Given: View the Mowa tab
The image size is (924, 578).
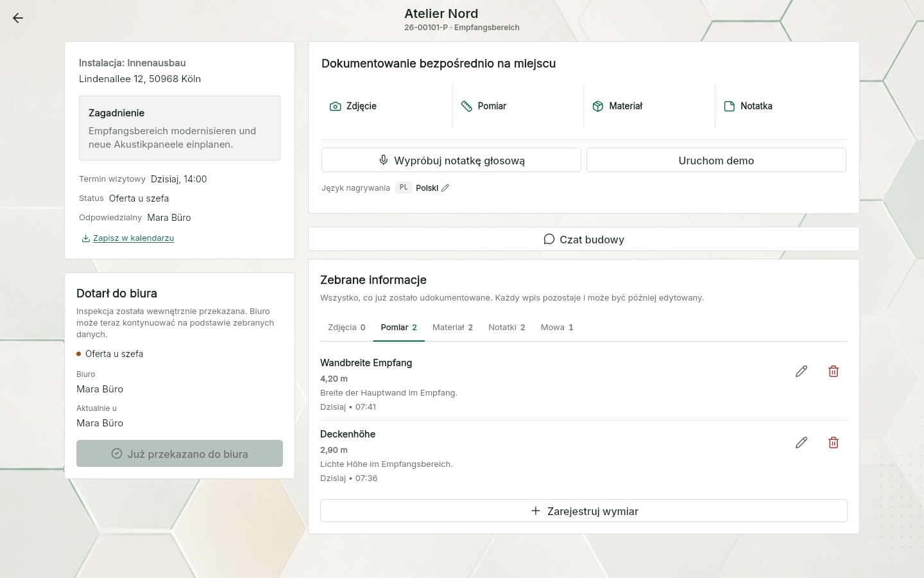Looking at the screenshot, I should pos(557,328).
